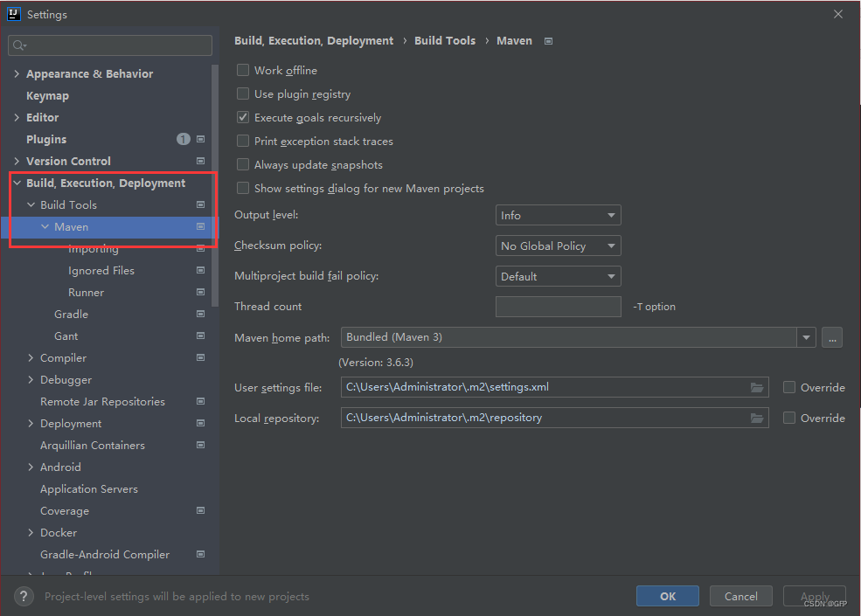Expand the Debugger node arrow

(31, 380)
